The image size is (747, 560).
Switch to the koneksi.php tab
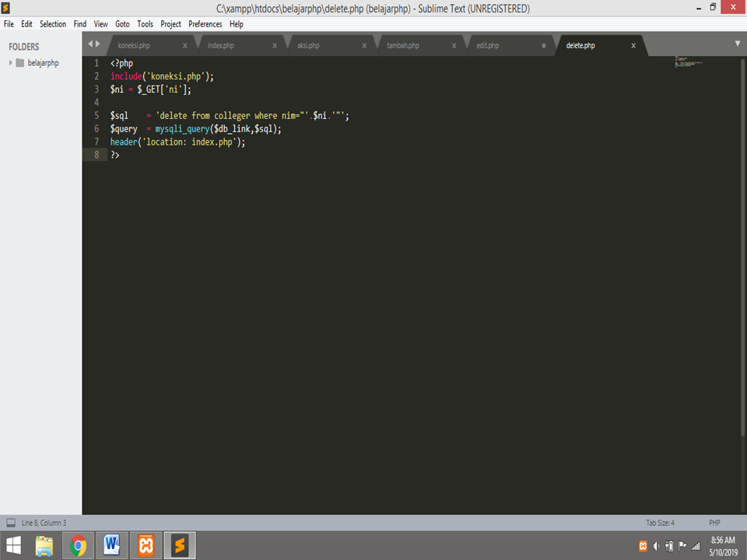[134, 45]
